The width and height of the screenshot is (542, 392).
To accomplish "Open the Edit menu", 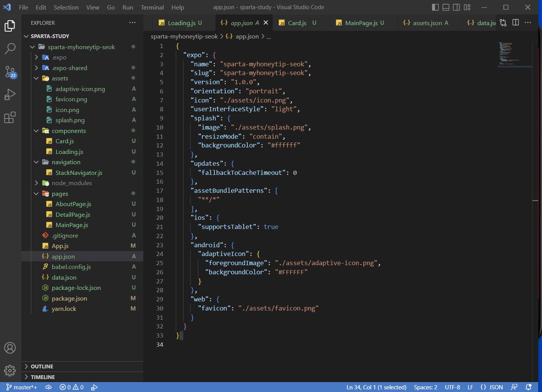I will [x=41, y=7].
